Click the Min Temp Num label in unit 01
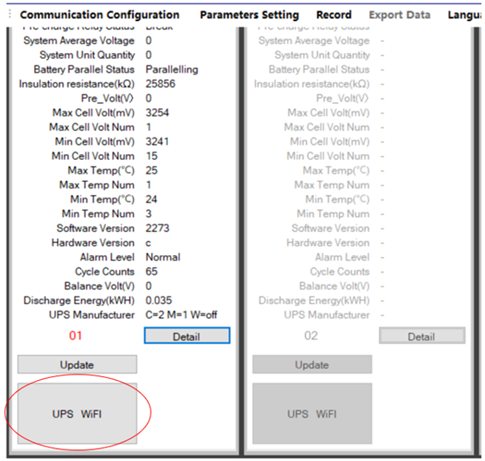485x461 pixels. point(98,214)
